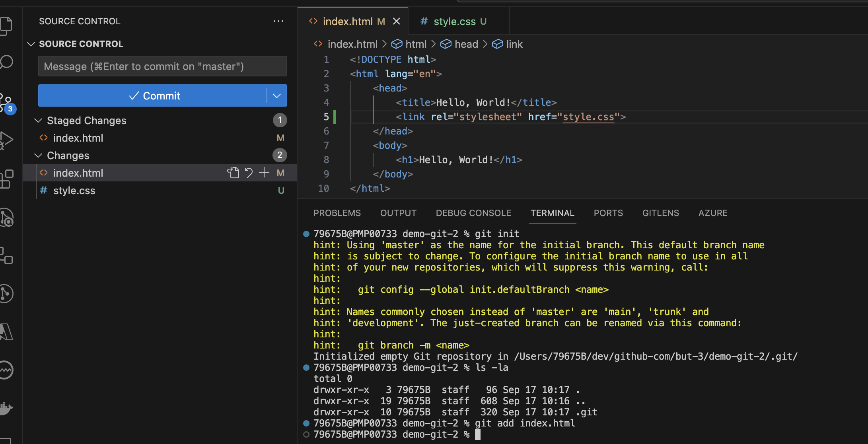868x444 pixels.
Task: Select index.html under Changes
Action: tap(160, 173)
